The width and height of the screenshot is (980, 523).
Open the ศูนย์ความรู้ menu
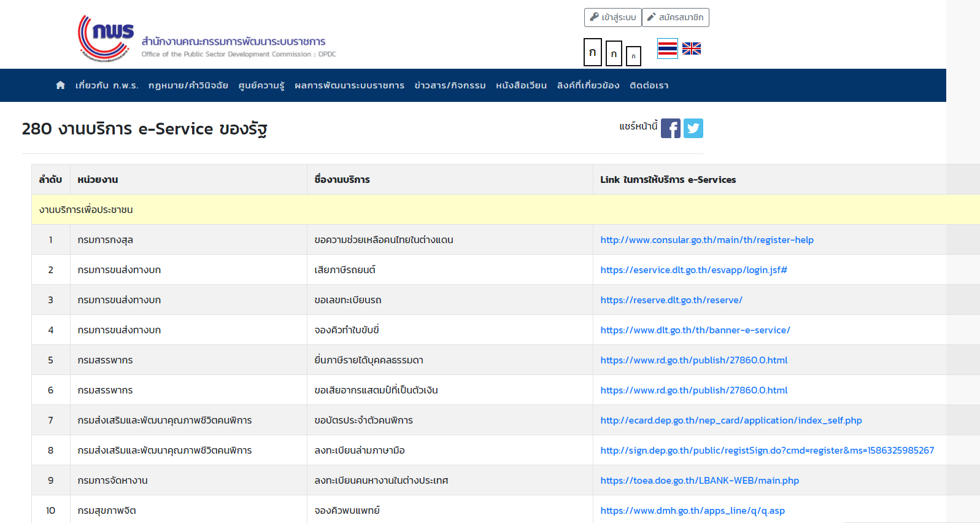[261, 85]
